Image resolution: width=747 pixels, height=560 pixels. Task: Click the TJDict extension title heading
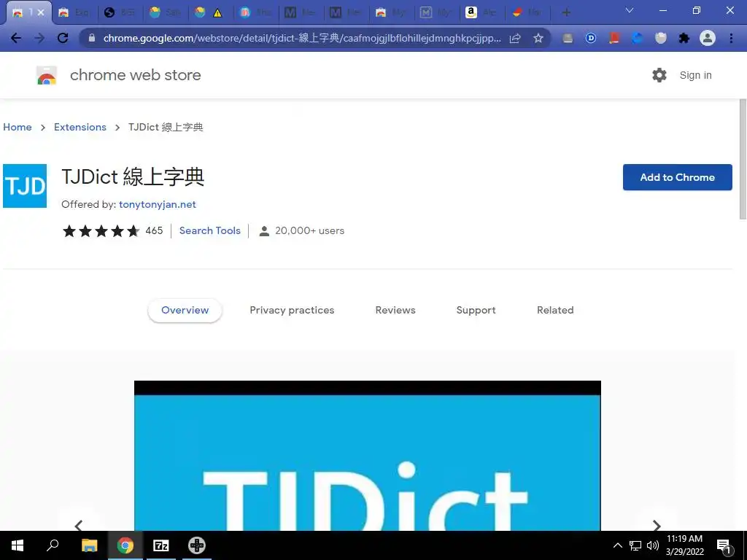133,176
